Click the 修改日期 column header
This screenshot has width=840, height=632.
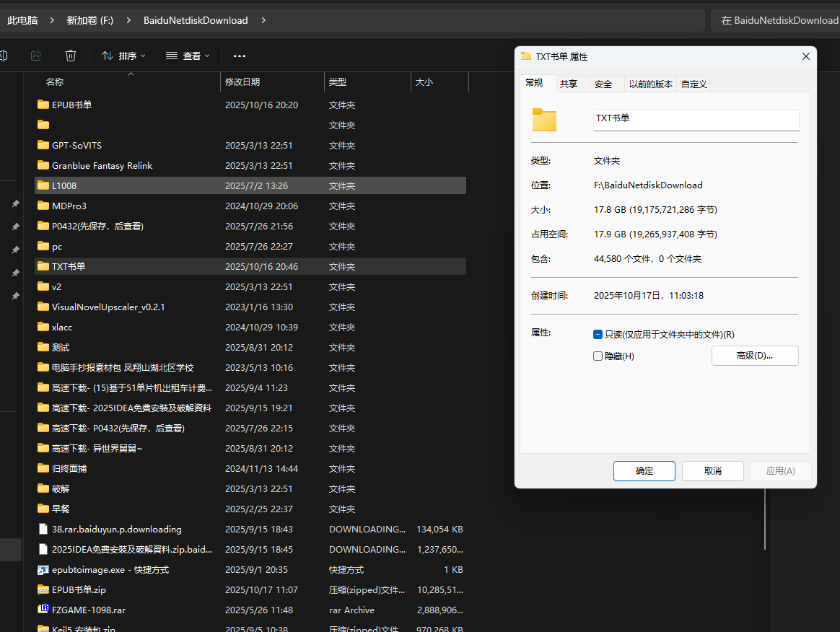242,82
